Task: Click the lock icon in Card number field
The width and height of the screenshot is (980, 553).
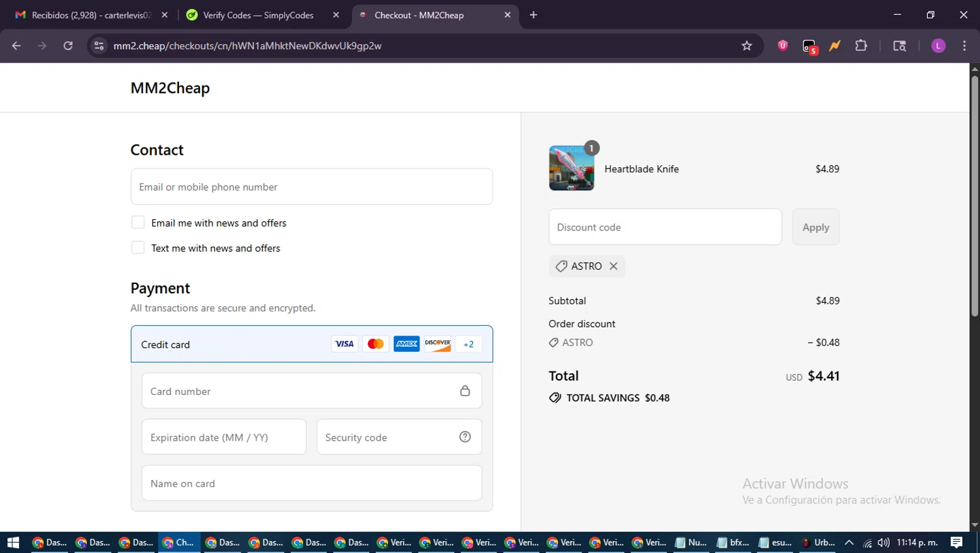Action: [465, 390]
